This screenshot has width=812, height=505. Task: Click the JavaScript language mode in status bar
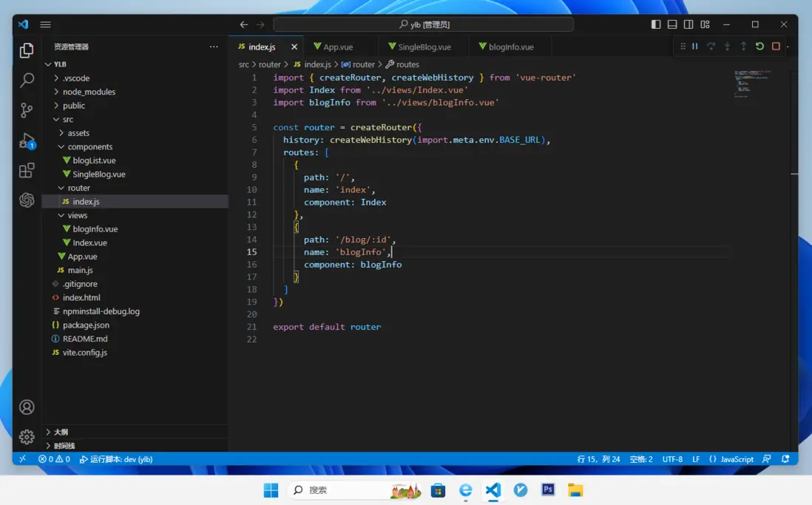coord(731,459)
